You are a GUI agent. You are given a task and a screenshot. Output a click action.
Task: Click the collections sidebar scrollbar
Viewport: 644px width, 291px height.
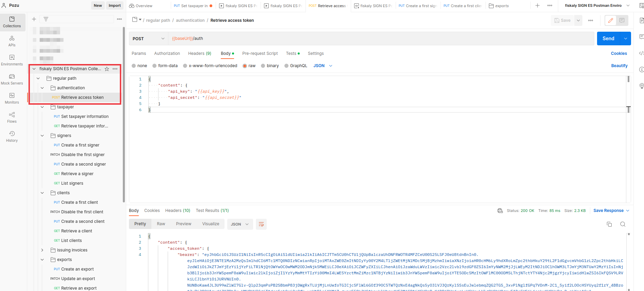[x=124, y=114]
